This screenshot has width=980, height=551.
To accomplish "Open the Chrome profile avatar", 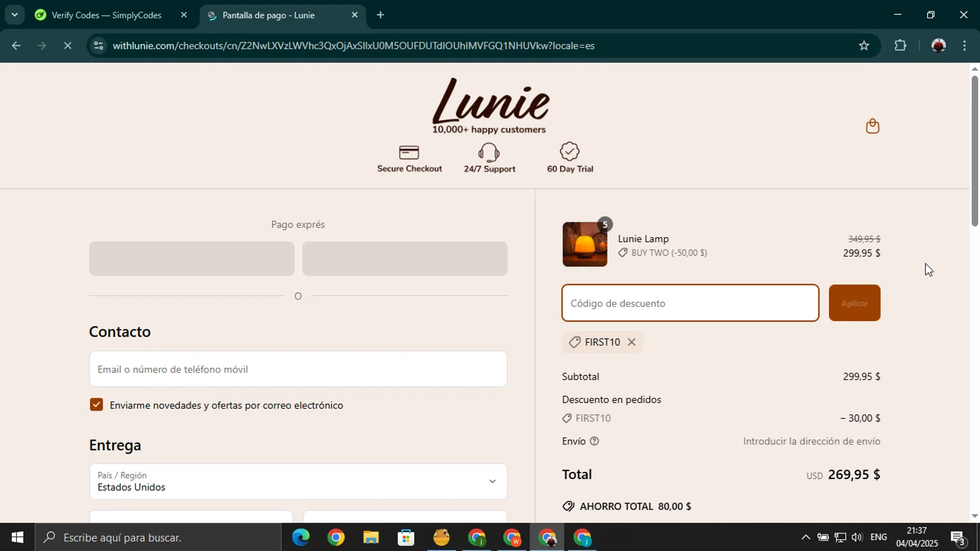I will 938,46.
